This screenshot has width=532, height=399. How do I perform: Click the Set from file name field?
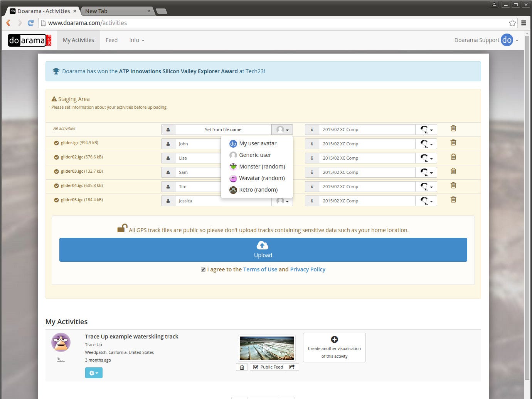click(x=223, y=130)
